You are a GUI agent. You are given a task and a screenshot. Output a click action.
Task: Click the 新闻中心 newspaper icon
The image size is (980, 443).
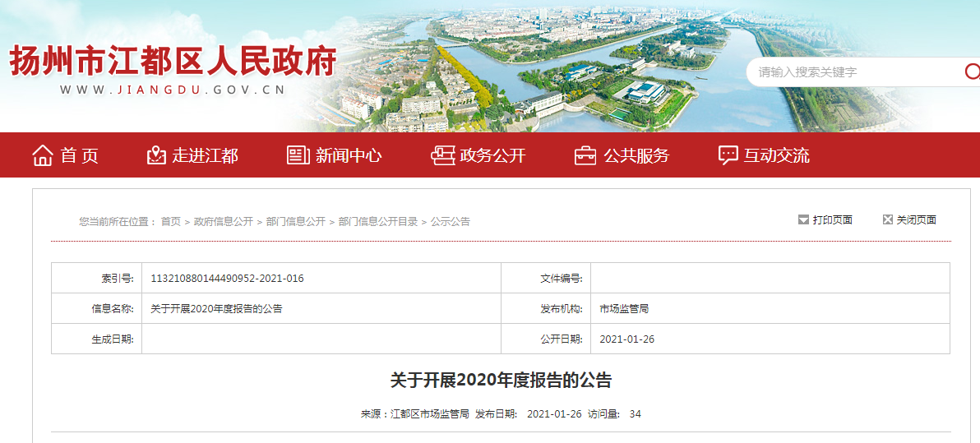(x=298, y=155)
